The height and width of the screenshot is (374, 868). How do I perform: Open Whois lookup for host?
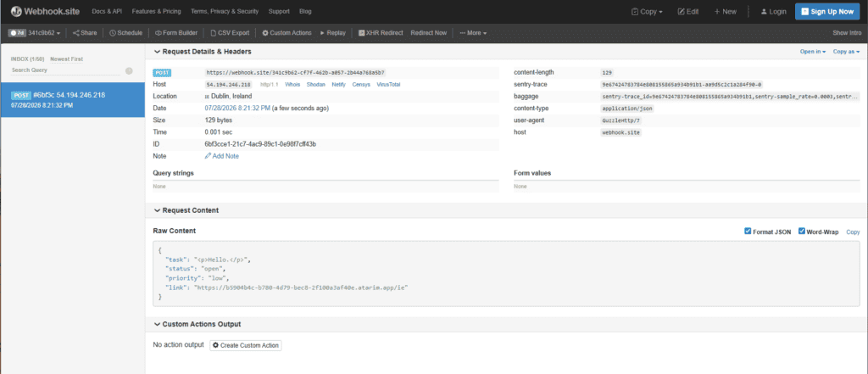[292, 85]
